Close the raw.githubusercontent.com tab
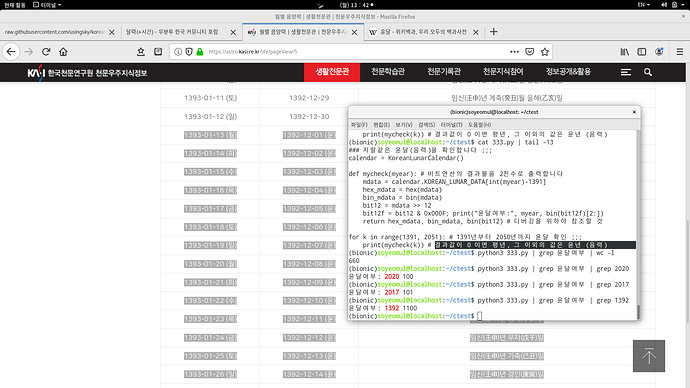This screenshot has width=690, height=388. (112, 32)
